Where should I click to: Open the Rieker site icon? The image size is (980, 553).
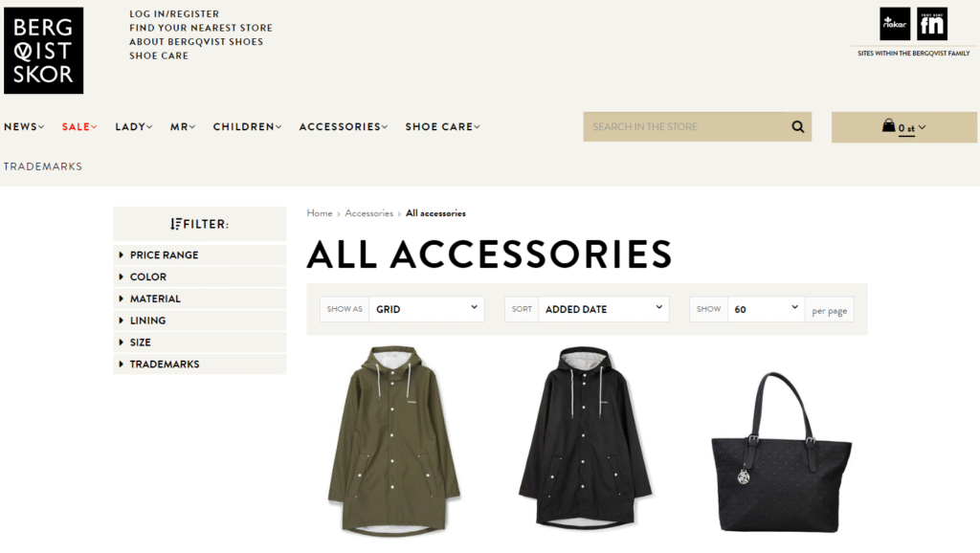click(x=895, y=24)
